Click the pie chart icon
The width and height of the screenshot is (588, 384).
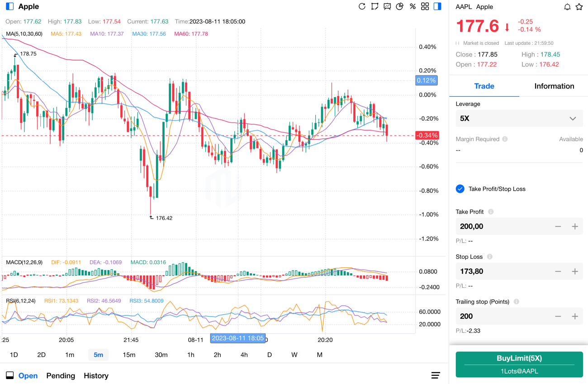[x=400, y=7]
